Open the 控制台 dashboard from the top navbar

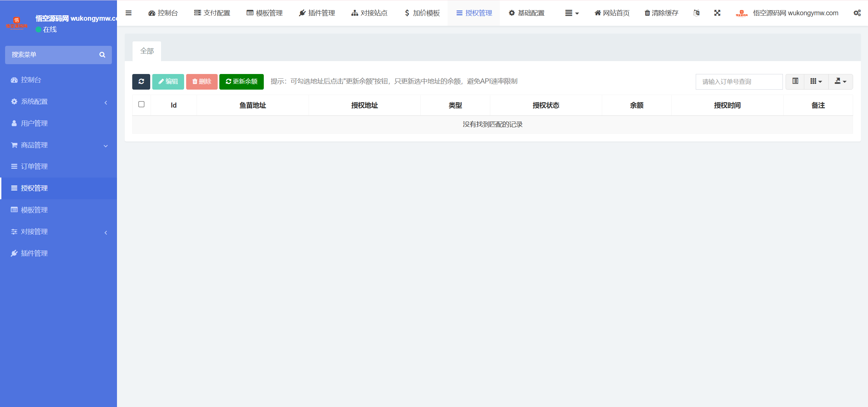tap(163, 13)
